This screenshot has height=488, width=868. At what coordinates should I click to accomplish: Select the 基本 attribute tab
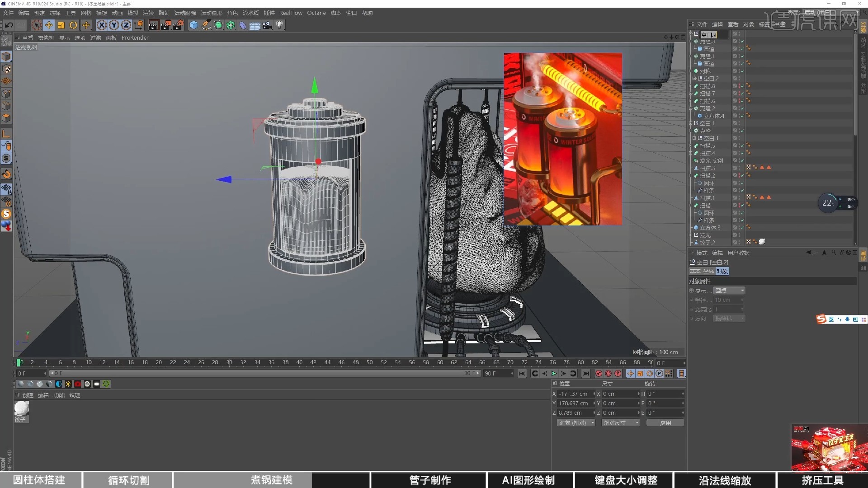[x=695, y=272]
